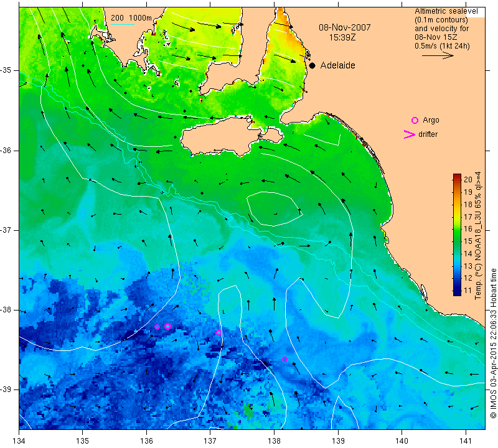
Task: Click the cyan isobath legend line under 200
Action: tap(122, 24)
